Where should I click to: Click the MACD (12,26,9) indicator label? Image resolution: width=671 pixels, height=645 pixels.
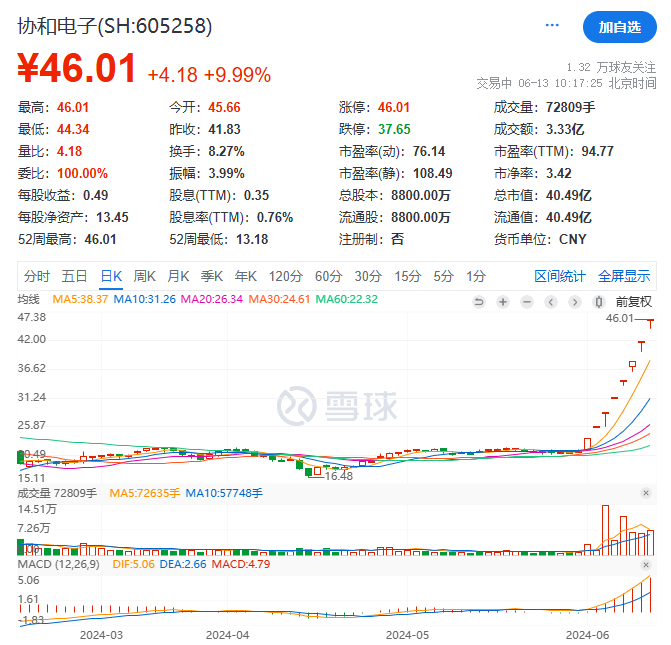point(58,565)
